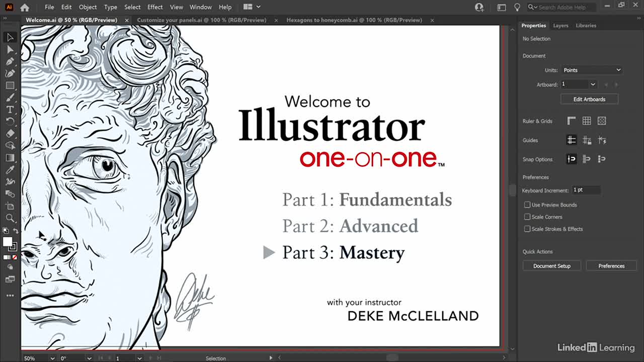Screen dimensions: 644x362
Task: Open the File menu
Action: pos(49,7)
